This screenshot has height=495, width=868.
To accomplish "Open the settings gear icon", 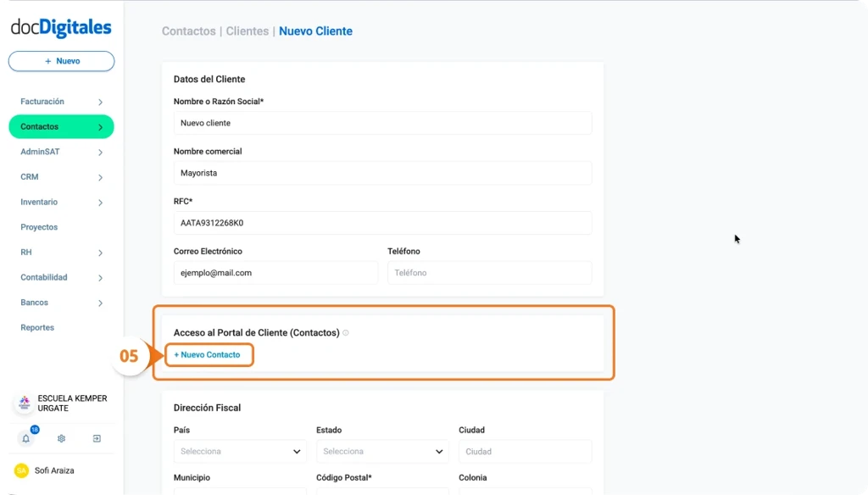I will click(x=60, y=438).
